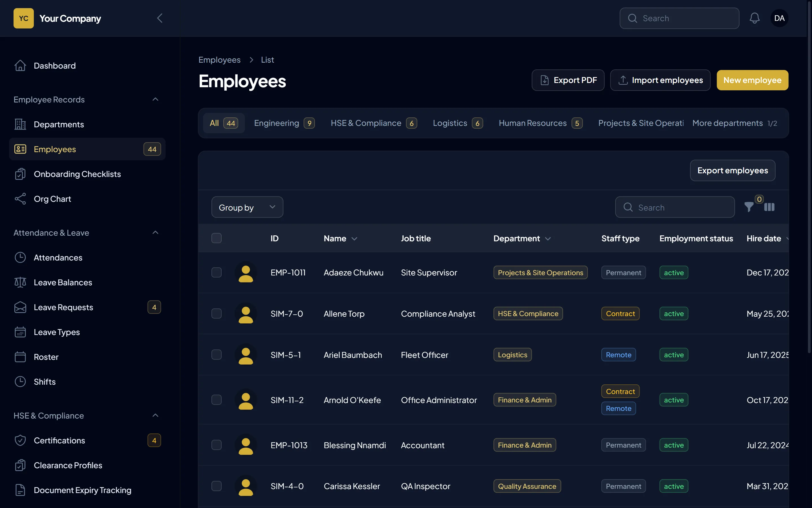The height and width of the screenshot is (508, 812).
Task: Click the page vertical scrollbar
Action: point(809,178)
